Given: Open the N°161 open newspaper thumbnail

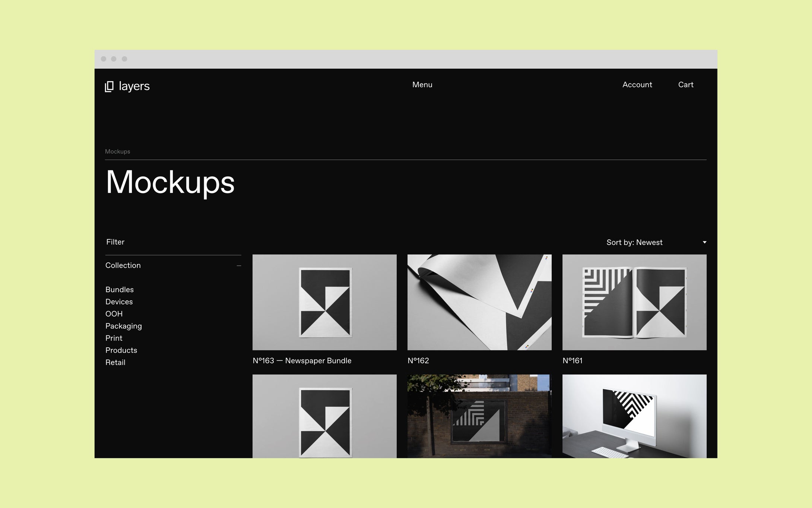Looking at the screenshot, I should pos(634,302).
